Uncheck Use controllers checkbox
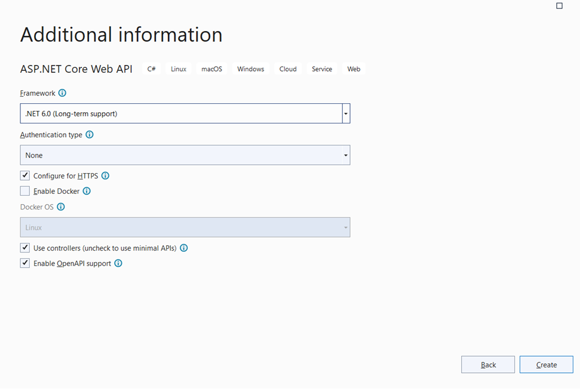580x392 pixels. coord(24,248)
